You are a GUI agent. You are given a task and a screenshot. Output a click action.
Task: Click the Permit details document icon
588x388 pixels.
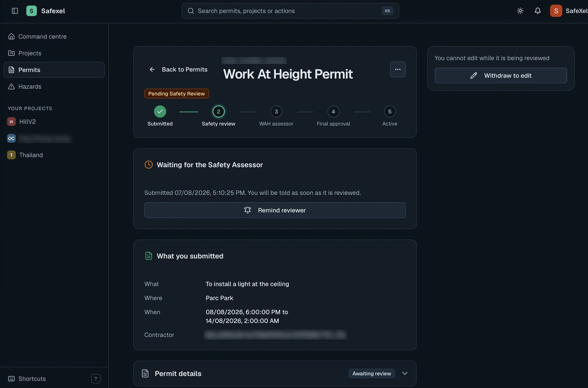click(145, 373)
